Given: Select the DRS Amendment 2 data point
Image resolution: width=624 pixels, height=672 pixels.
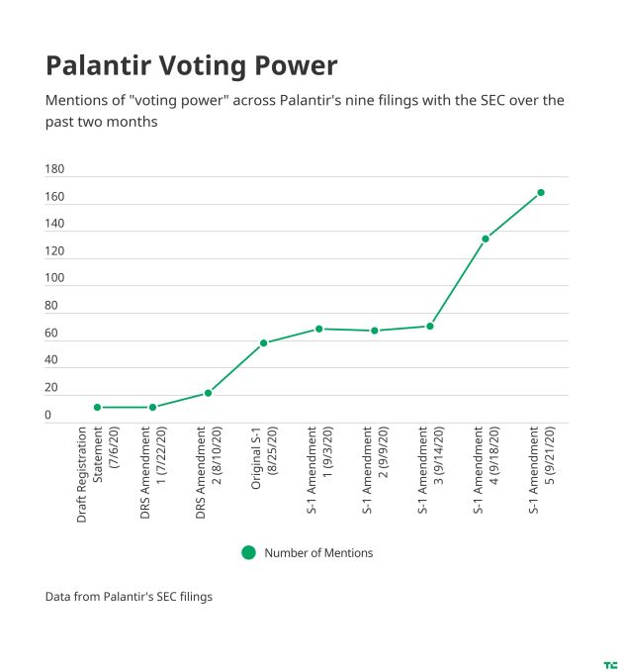Looking at the screenshot, I should [208, 393].
